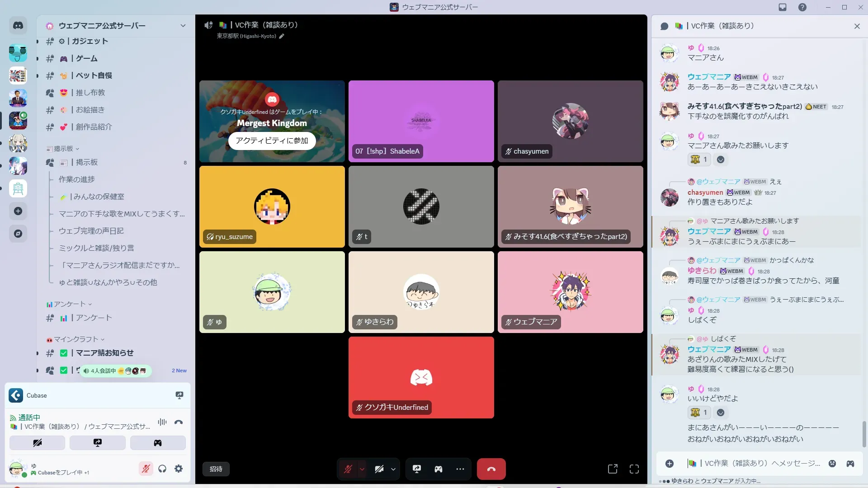Click アクティビティに参加 button
868x488 pixels.
[x=272, y=141]
